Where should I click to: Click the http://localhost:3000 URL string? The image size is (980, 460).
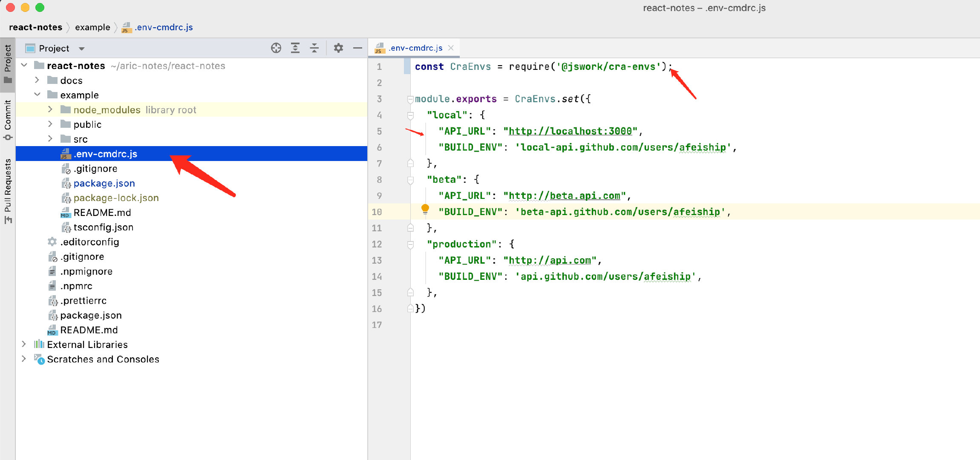570,131
